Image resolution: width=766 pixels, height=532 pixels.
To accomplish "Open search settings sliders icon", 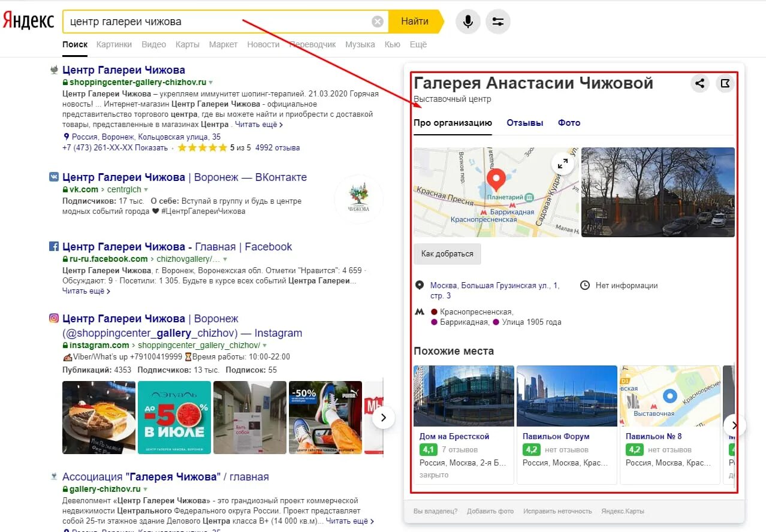I will click(497, 22).
